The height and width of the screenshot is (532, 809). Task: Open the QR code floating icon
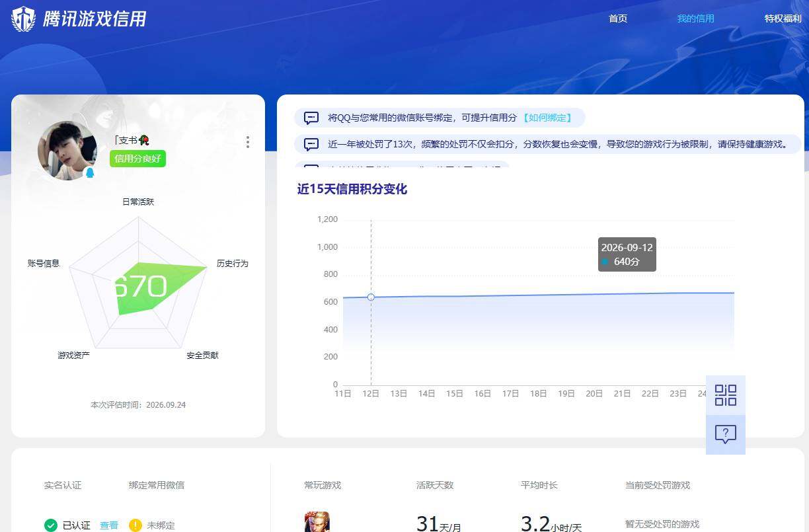(x=726, y=395)
